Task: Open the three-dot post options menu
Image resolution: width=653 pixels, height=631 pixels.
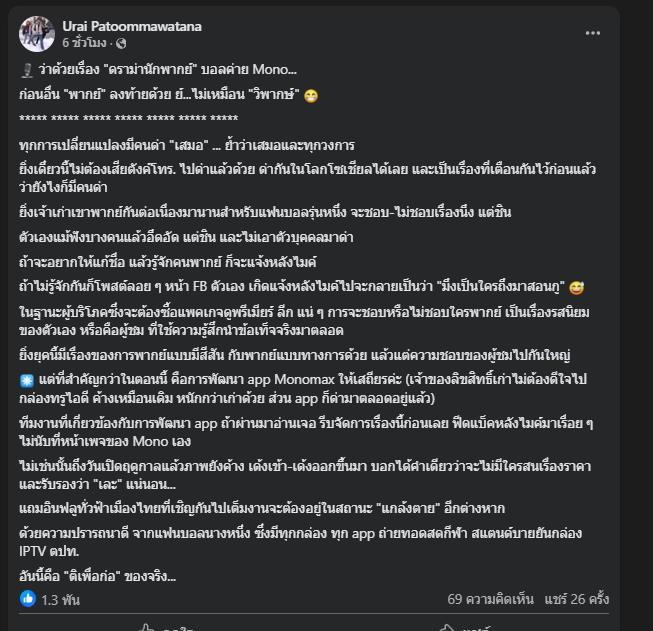Action: pyautogui.click(x=593, y=33)
